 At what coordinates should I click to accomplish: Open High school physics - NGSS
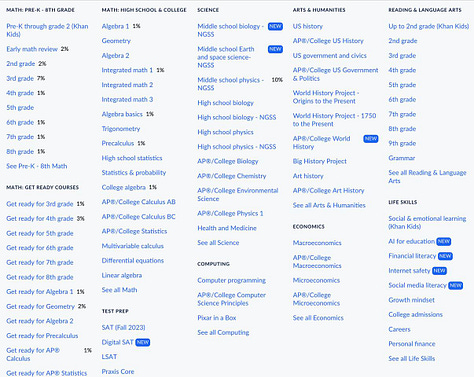pos(237,147)
